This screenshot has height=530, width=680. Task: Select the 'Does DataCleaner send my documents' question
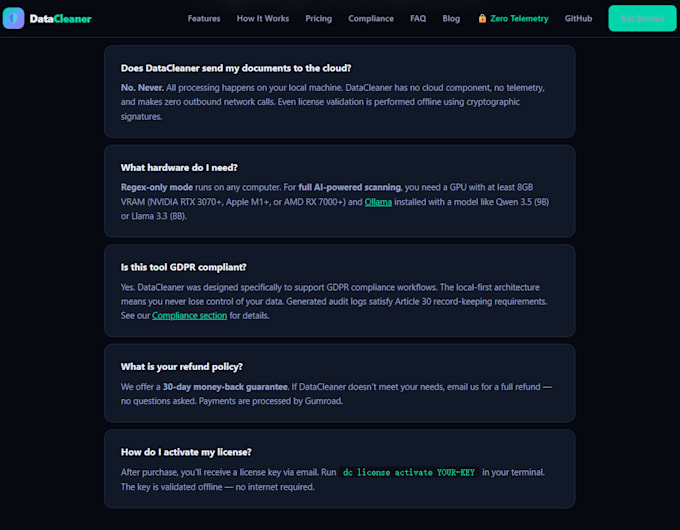tap(236, 68)
